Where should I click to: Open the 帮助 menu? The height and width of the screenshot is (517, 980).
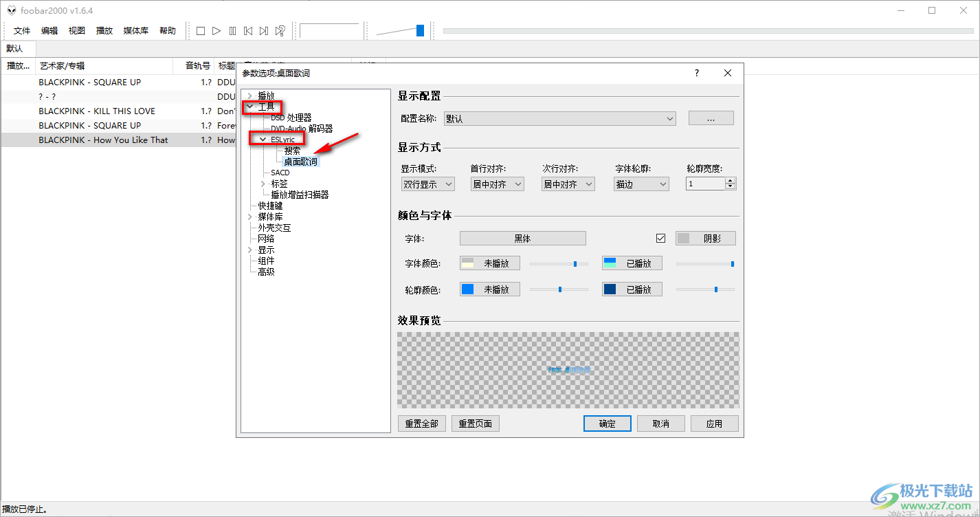coord(168,31)
